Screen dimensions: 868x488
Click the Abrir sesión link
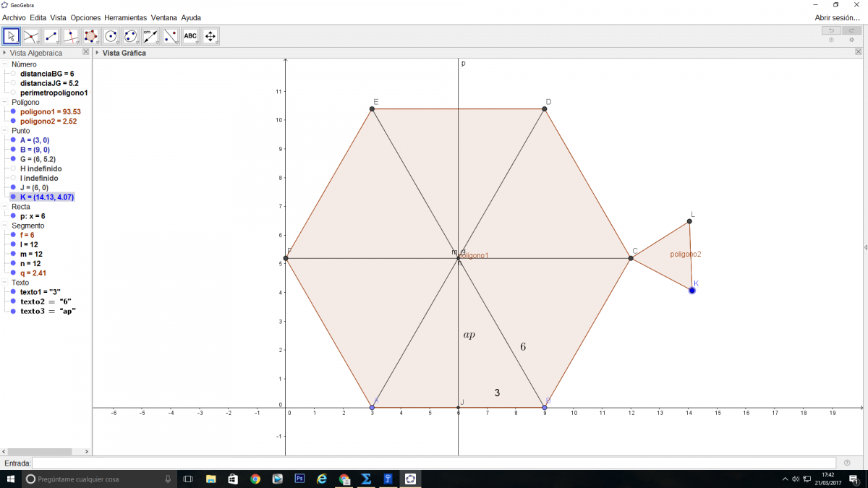coord(837,17)
